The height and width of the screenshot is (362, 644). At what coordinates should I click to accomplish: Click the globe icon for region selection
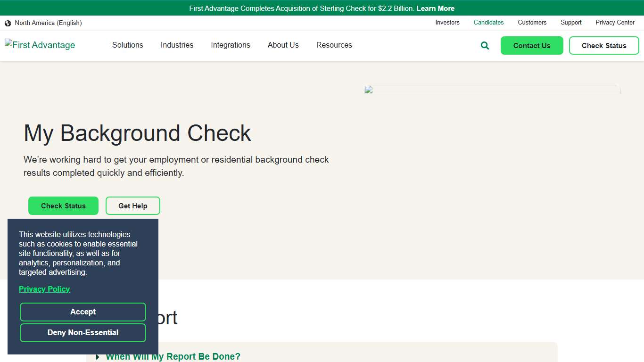[8, 23]
